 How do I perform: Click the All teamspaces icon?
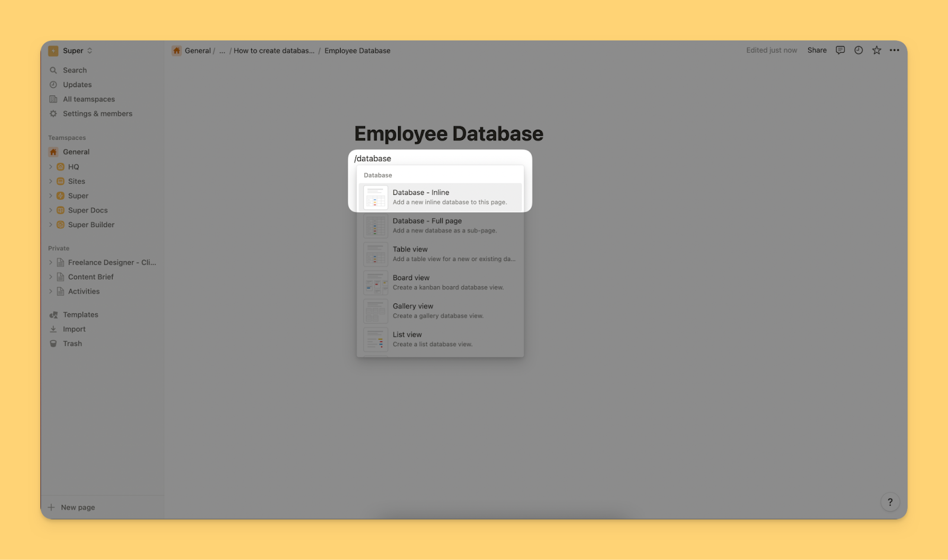[x=53, y=100]
